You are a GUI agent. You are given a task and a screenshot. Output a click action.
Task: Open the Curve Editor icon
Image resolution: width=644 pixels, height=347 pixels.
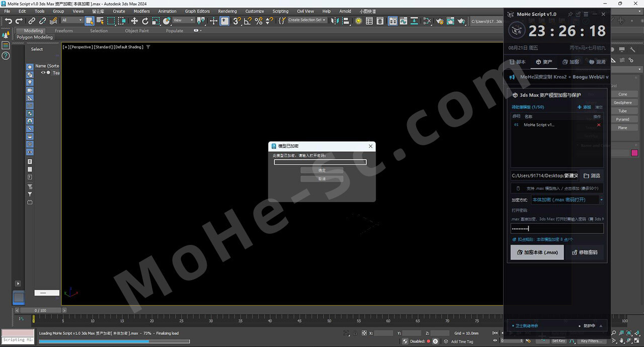[404, 21]
